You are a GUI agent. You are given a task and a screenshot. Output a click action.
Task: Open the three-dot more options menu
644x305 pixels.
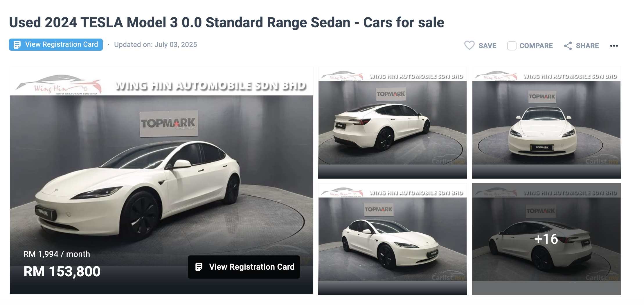(614, 46)
